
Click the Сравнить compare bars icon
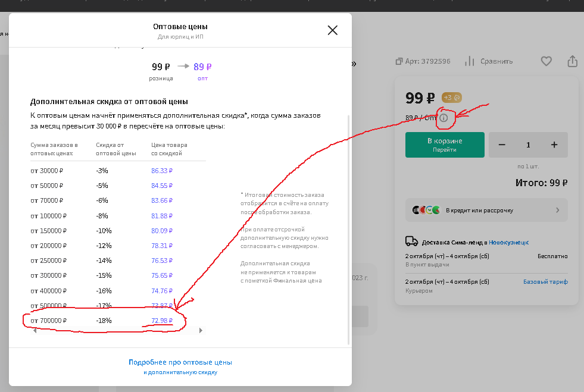pyautogui.click(x=470, y=61)
